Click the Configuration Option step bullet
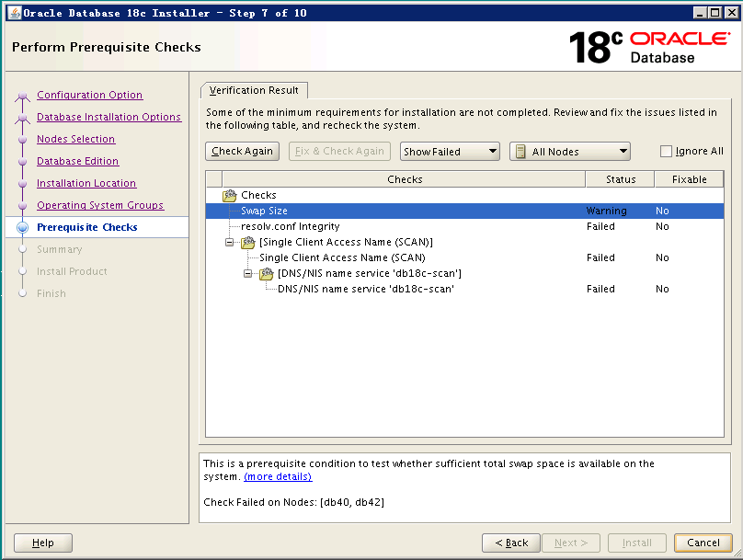 [22, 96]
